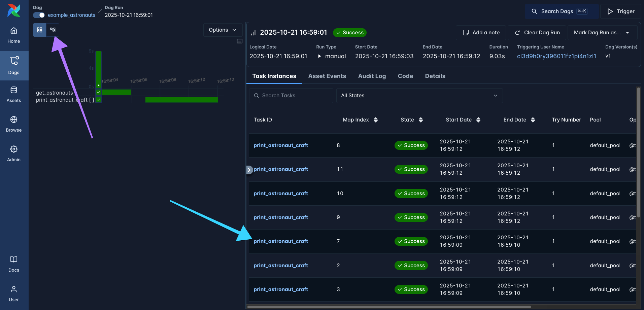Image resolution: width=644 pixels, height=310 pixels.
Task: Expand the chevron on map index 11 row
Action: pyautogui.click(x=249, y=170)
